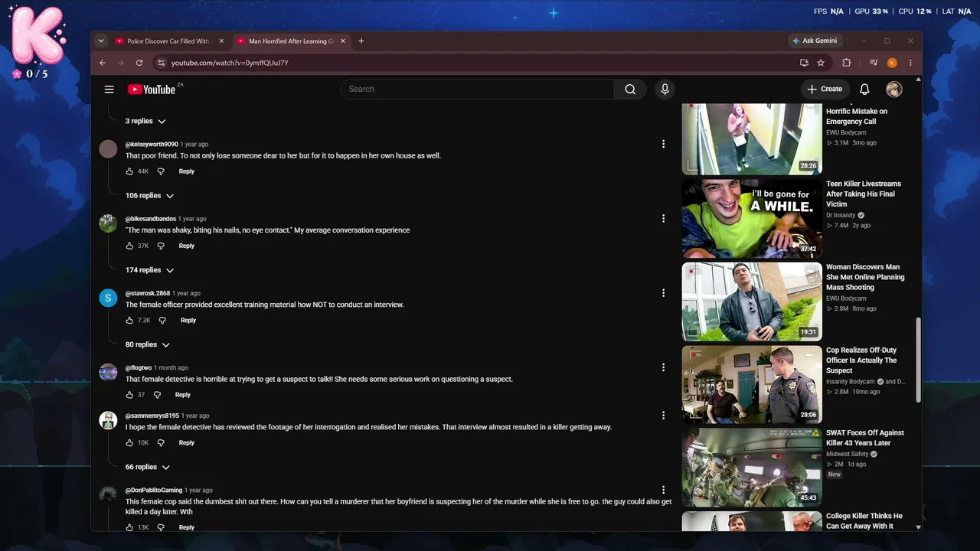Open a new browser tab
Viewport: 980px width, 551px height.
coord(361,41)
